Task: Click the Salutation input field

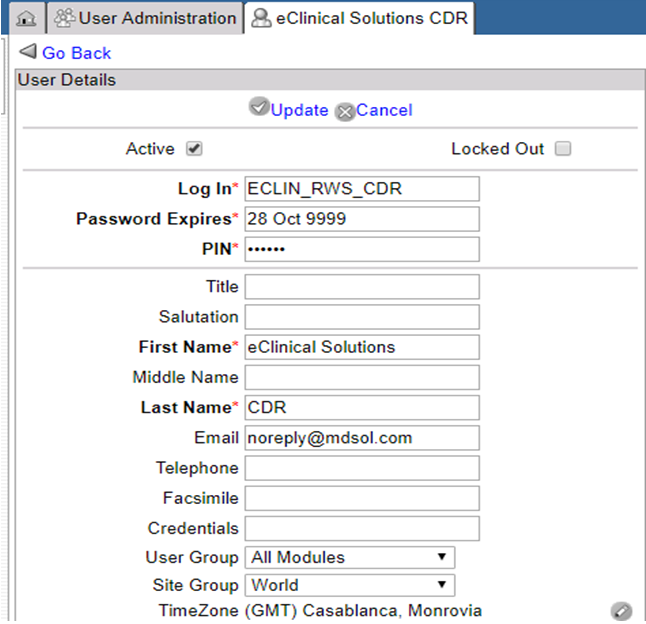Action: tap(362, 317)
